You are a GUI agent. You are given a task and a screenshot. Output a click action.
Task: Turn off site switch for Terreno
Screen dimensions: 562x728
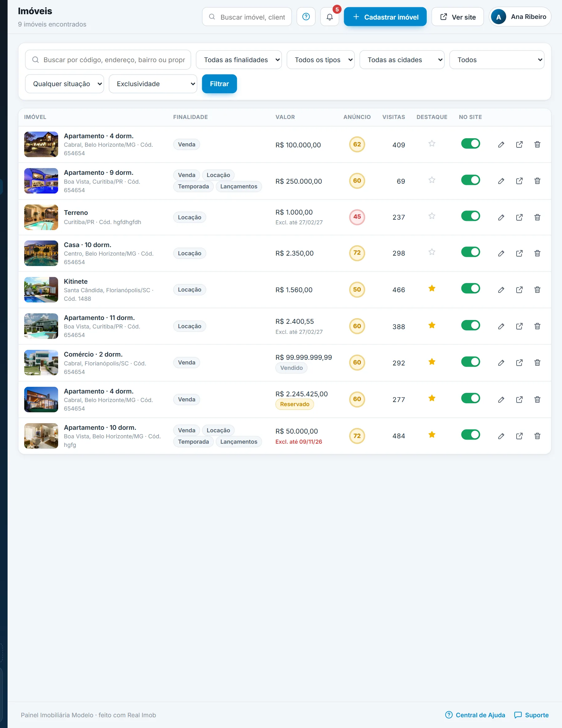click(471, 216)
